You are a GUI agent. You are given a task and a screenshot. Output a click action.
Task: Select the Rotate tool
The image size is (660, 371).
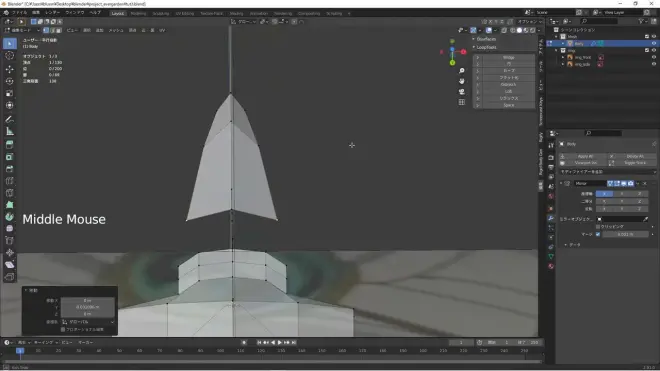10,81
